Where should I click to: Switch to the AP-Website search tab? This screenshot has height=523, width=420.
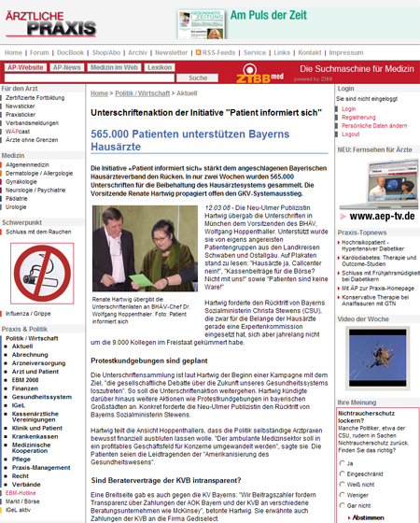[25, 67]
